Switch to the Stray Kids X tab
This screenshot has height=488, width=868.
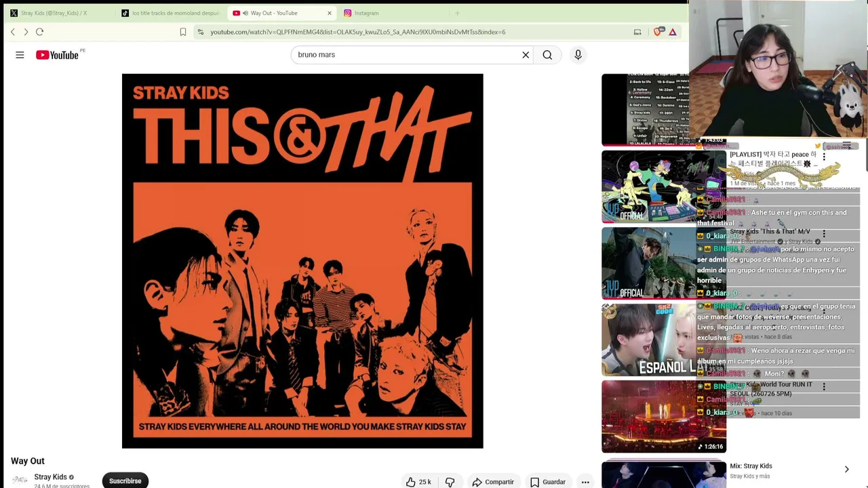click(53, 13)
